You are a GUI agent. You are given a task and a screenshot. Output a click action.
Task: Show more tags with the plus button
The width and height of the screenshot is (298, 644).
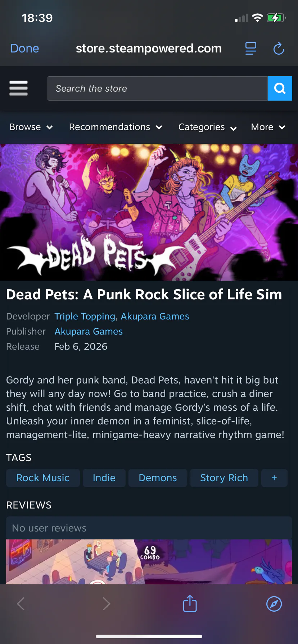point(274,478)
